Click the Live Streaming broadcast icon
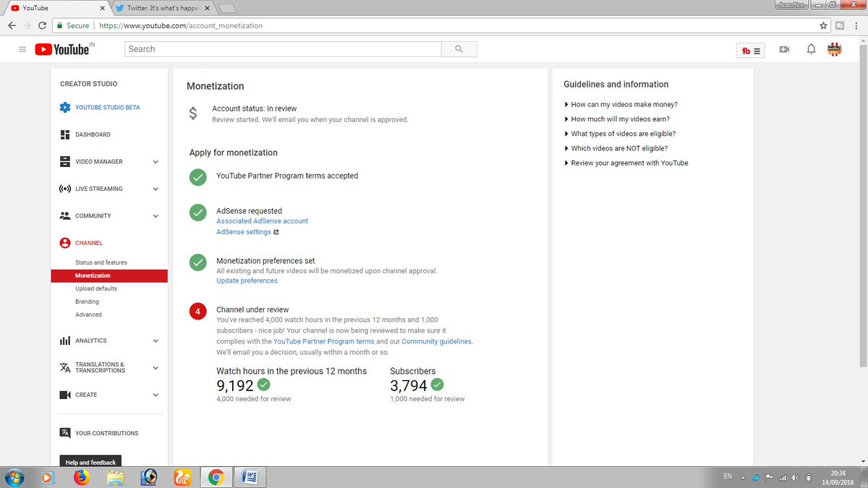868x488 pixels. click(x=65, y=189)
